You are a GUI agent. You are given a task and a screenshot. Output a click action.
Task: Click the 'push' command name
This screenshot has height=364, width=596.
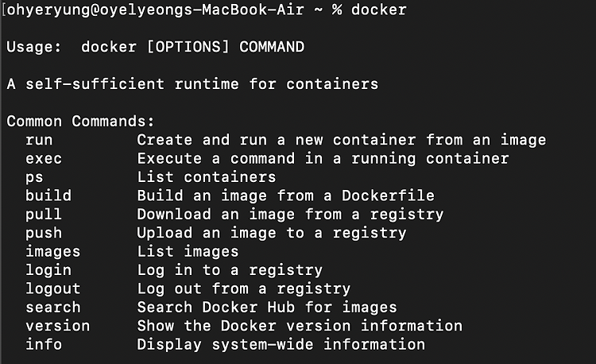point(44,233)
